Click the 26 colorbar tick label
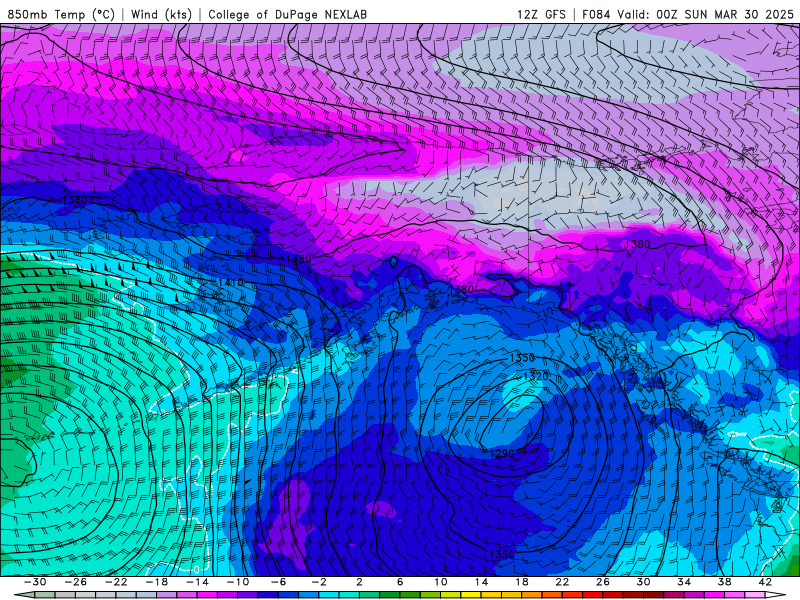The height and width of the screenshot is (600, 800). (x=603, y=582)
